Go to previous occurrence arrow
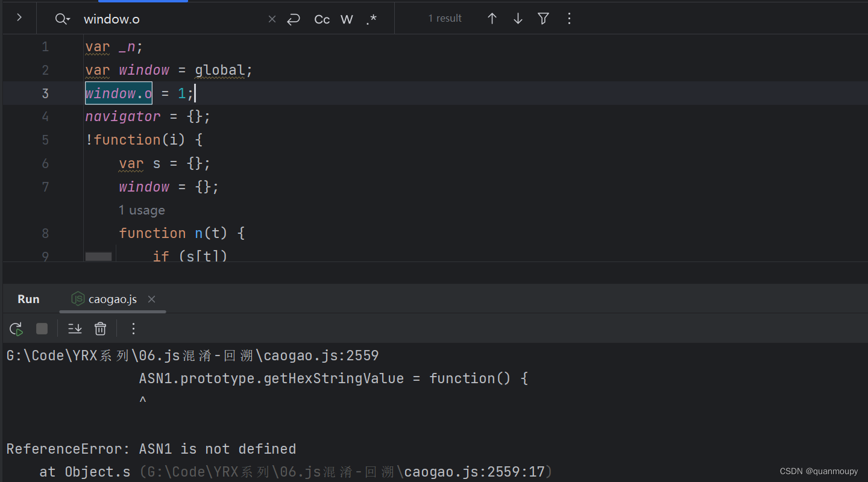This screenshot has height=482, width=868. click(x=492, y=19)
